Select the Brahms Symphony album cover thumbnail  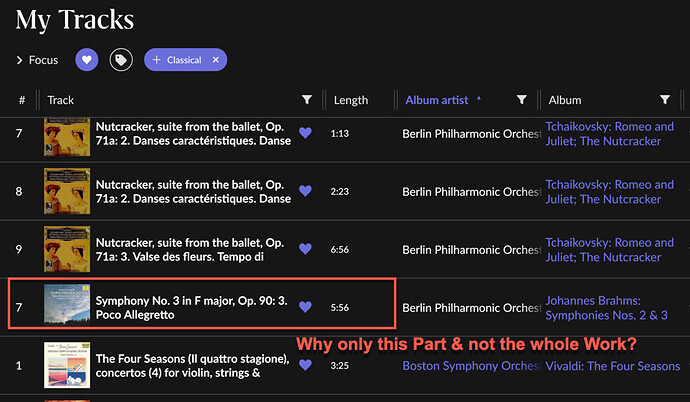point(67,305)
